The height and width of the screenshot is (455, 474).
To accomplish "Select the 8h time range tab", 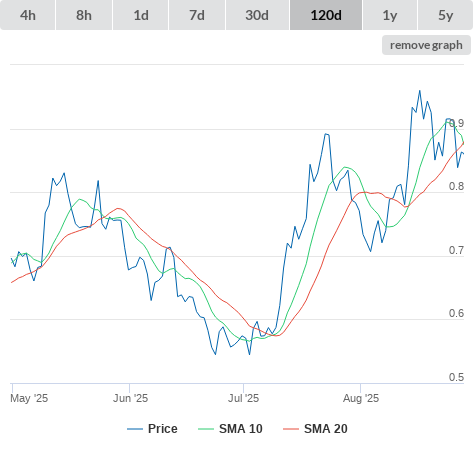I will pyautogui.click(x=84, y=15).
